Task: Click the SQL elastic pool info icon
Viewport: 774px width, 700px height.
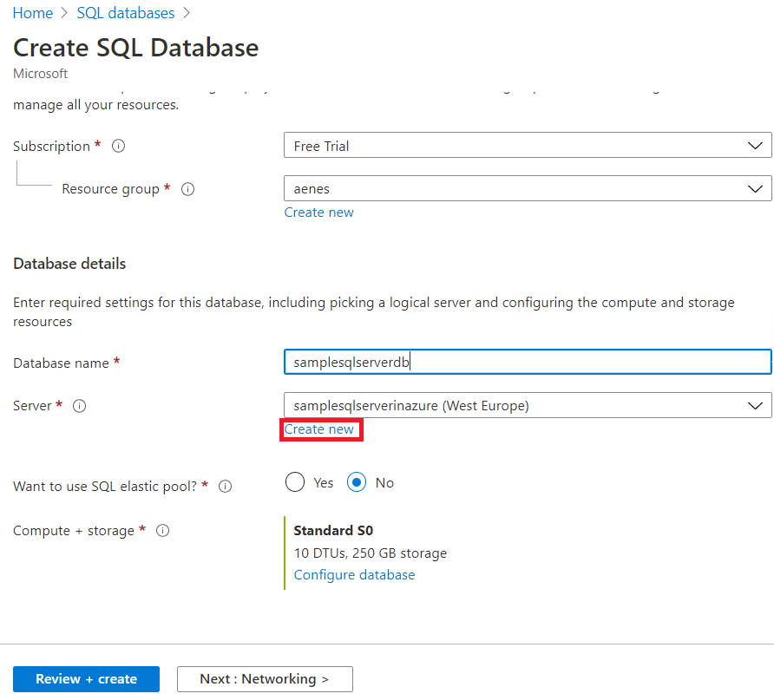Action: [225, 487]
